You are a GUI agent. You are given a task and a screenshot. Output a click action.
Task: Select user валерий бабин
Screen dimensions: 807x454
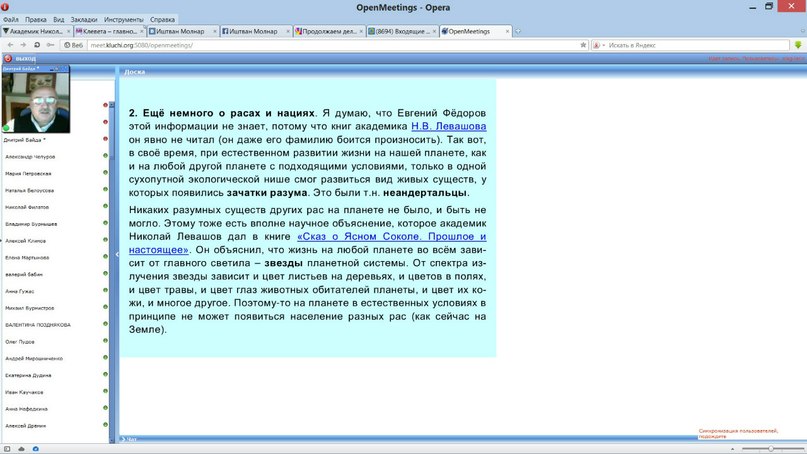point(24,274)
